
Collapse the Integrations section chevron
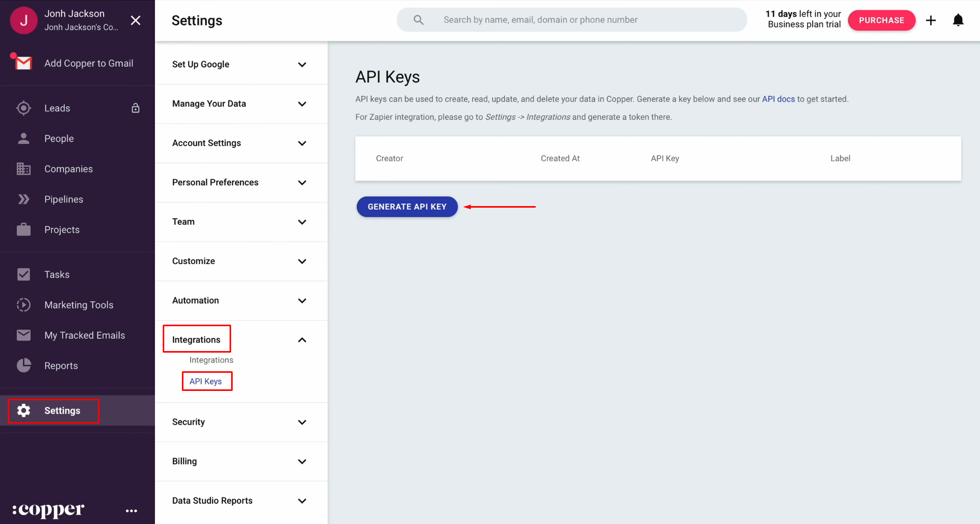302,340
